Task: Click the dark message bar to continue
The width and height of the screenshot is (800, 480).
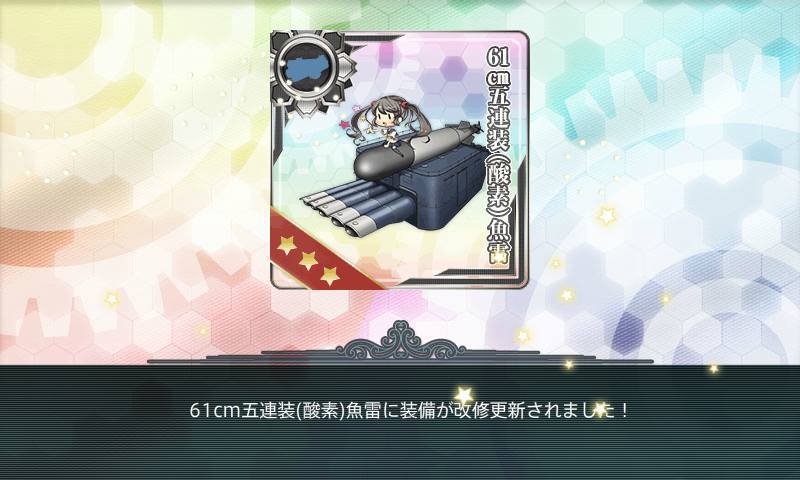Action: pos(400,422)
